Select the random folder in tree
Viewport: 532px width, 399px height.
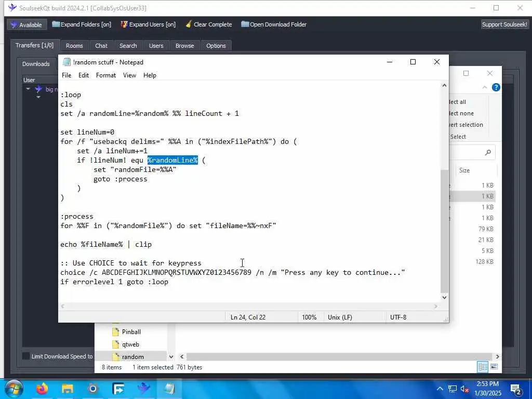point(132,356)
